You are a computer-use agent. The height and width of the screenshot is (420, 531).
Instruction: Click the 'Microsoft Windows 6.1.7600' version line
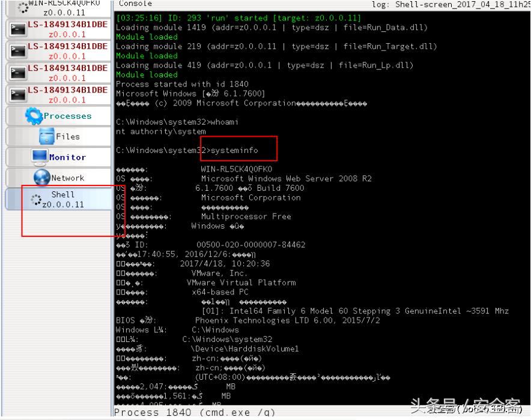[x=190, y=94]
